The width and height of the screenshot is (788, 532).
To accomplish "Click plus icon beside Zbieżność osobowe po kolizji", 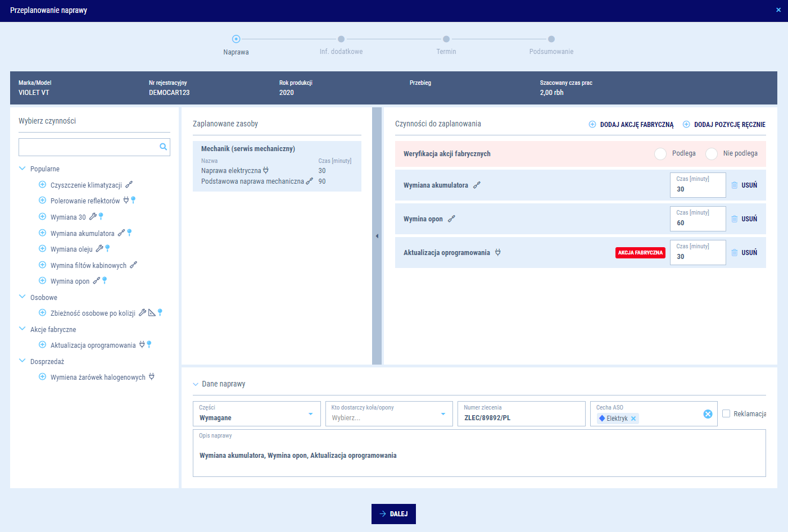I will point(42,313).
